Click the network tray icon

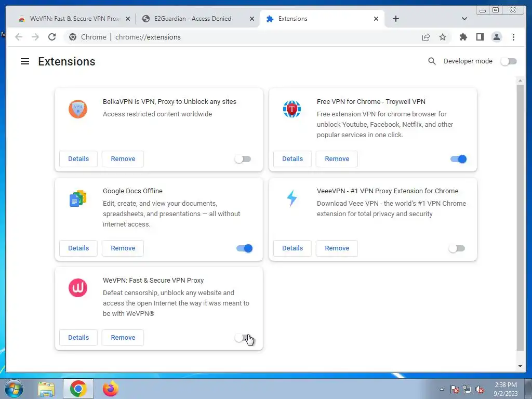(x=467, y=389)
